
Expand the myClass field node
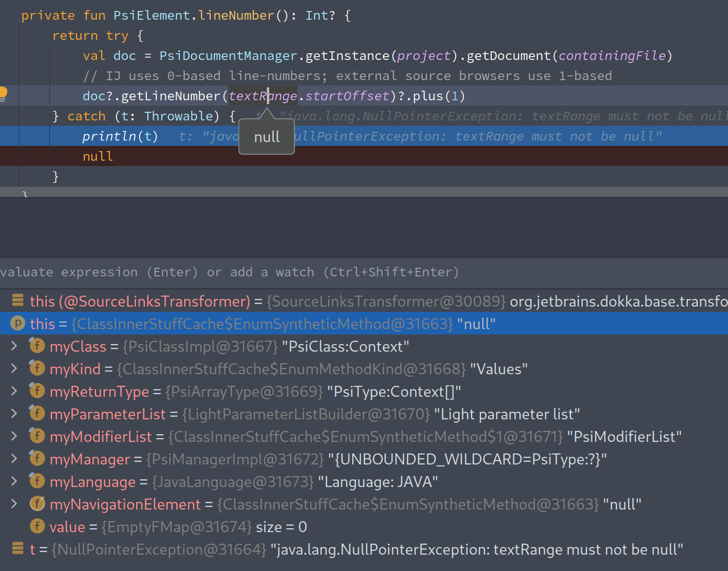click(x=14, y=346)
